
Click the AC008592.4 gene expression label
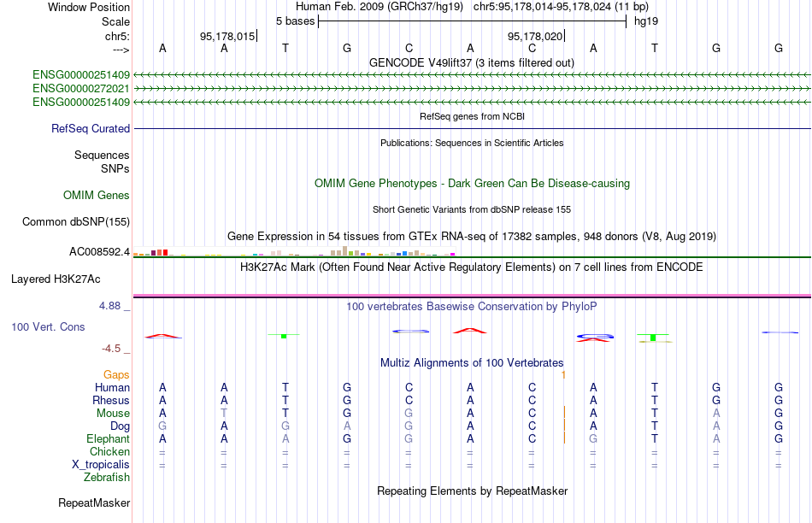tap(99, 251)
